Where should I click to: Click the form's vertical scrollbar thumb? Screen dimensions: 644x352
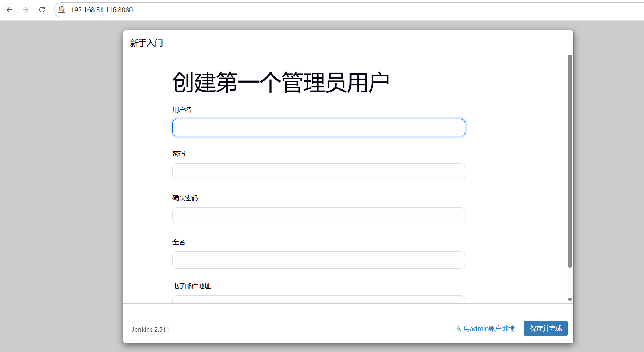570,161
